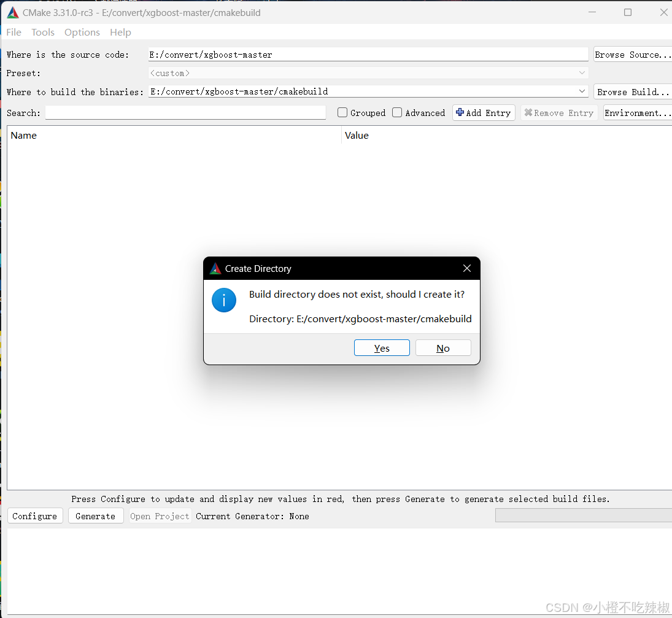Click the Environment button

point(638,113)
